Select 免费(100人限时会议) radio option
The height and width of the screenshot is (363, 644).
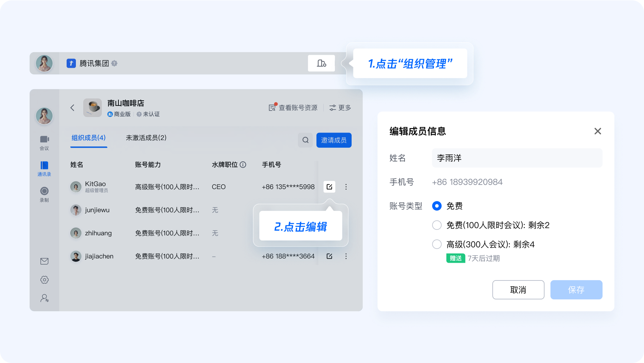click(x=437, y=225)
